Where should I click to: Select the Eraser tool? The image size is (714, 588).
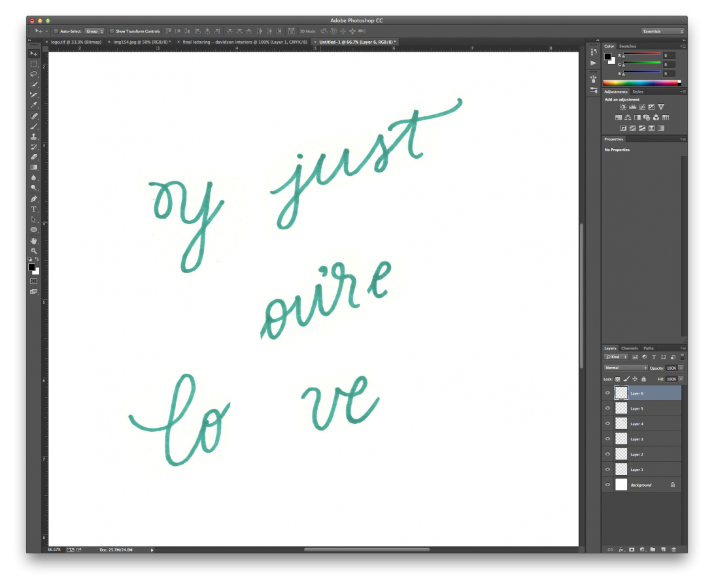34,157
